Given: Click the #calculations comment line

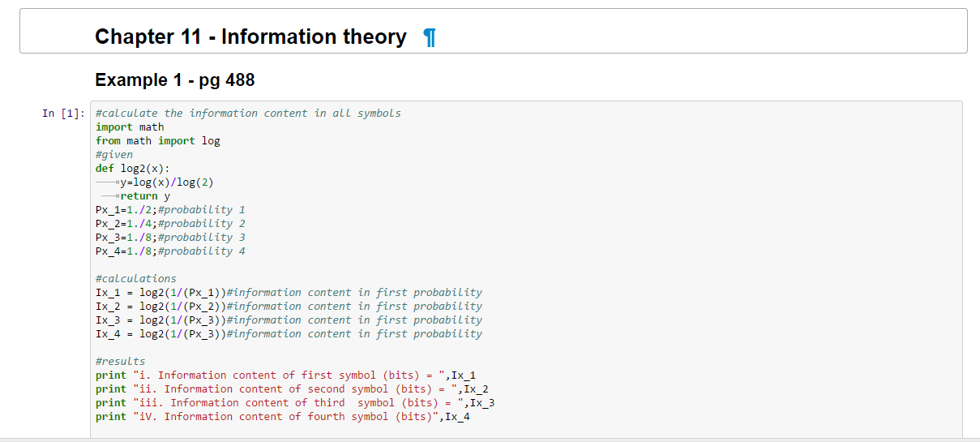Looking at the screenshot, I should tap(135, 279).
